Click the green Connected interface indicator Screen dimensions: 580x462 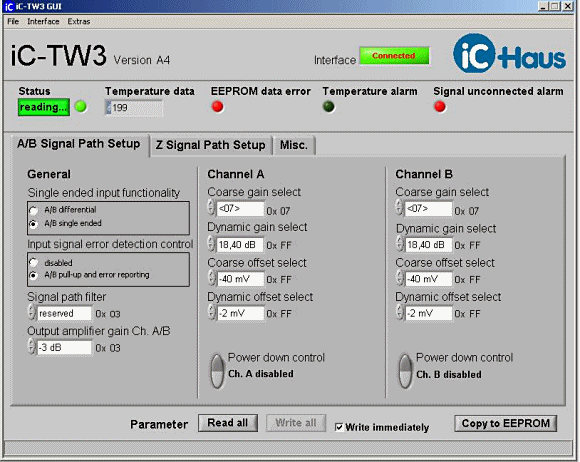click(x=394, y=56)
